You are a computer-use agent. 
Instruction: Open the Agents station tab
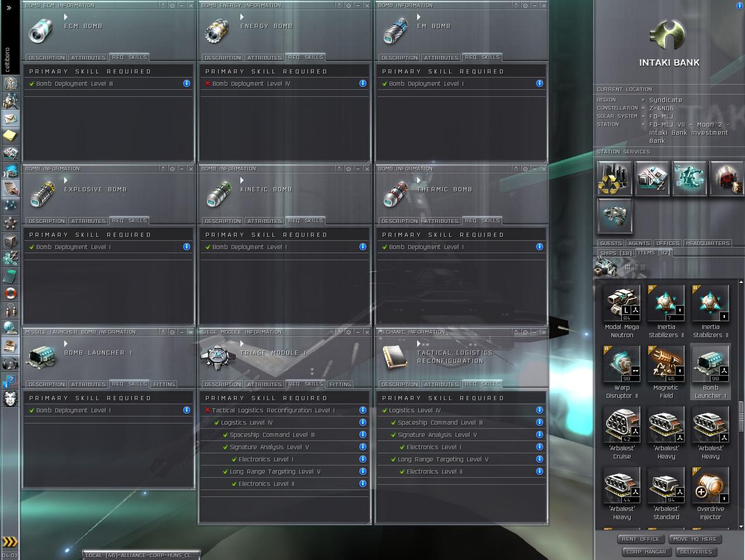point(639,243)
